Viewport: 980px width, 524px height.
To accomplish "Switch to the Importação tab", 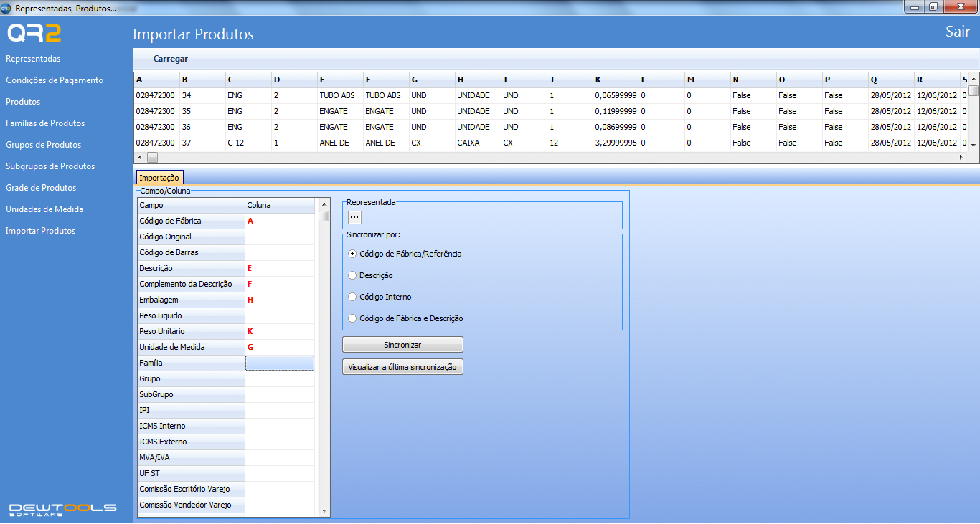I will [160, 177].
